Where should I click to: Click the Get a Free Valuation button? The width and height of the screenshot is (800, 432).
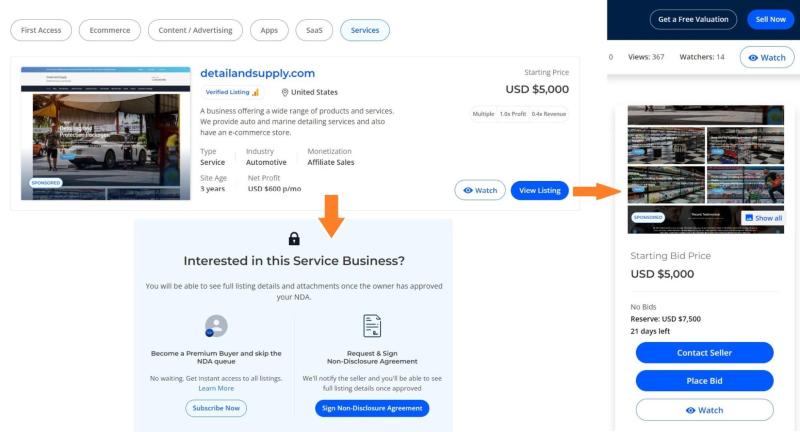coord(694,19)
